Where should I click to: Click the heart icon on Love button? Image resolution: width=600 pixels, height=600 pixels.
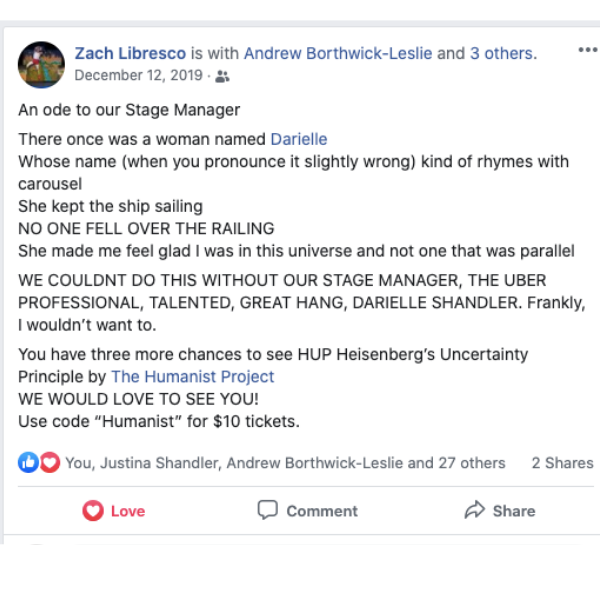pos(93,511)
